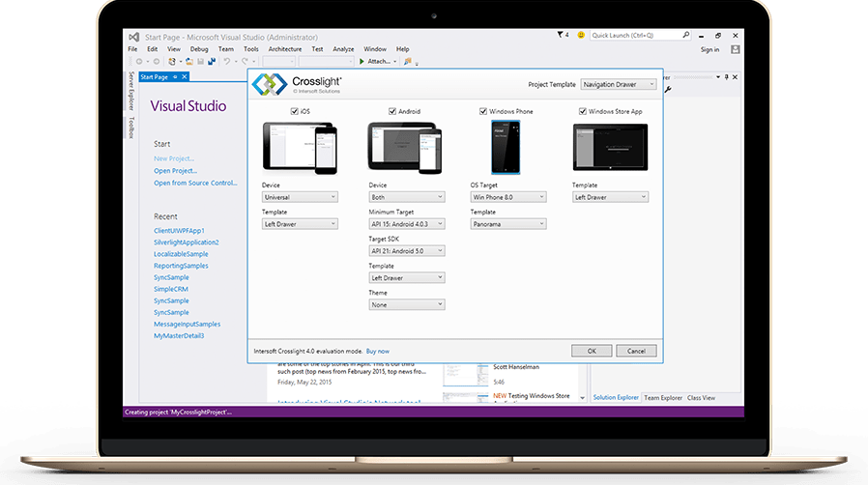
Task: Click the Redo toolbar icon
Action: pos(245,62)
